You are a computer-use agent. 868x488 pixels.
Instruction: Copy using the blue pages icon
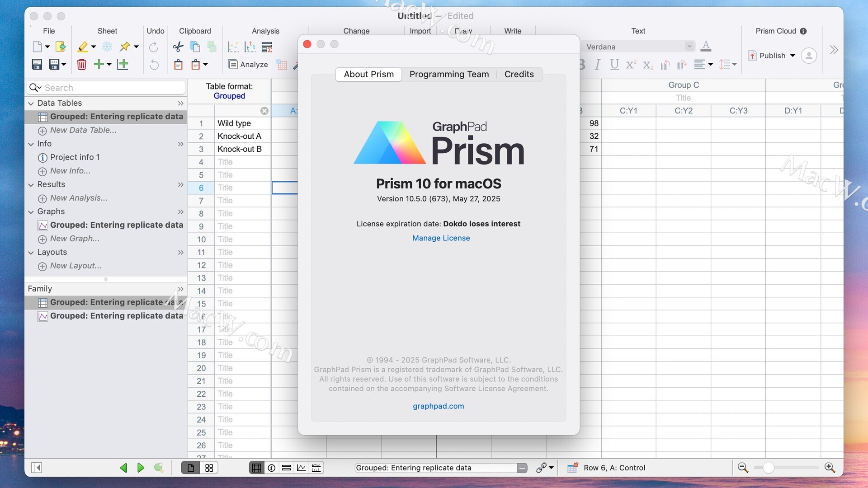point(195,47)
